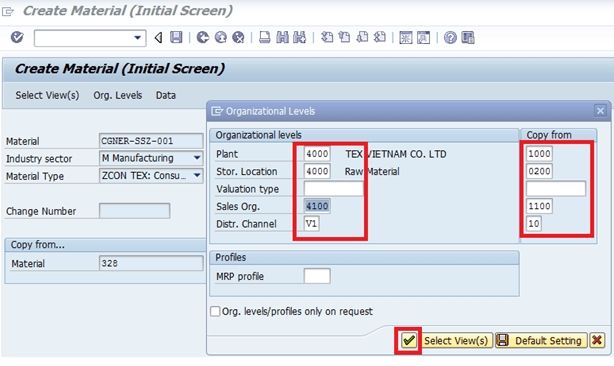Click the window menu icon beside title

8,11
